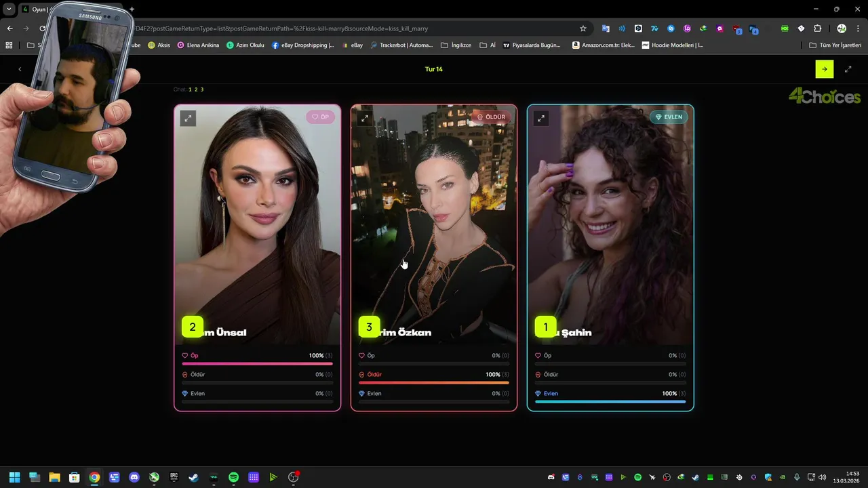Open chat page 2
This screenshot has height=488, width=868.
click(x=196, y=89)
